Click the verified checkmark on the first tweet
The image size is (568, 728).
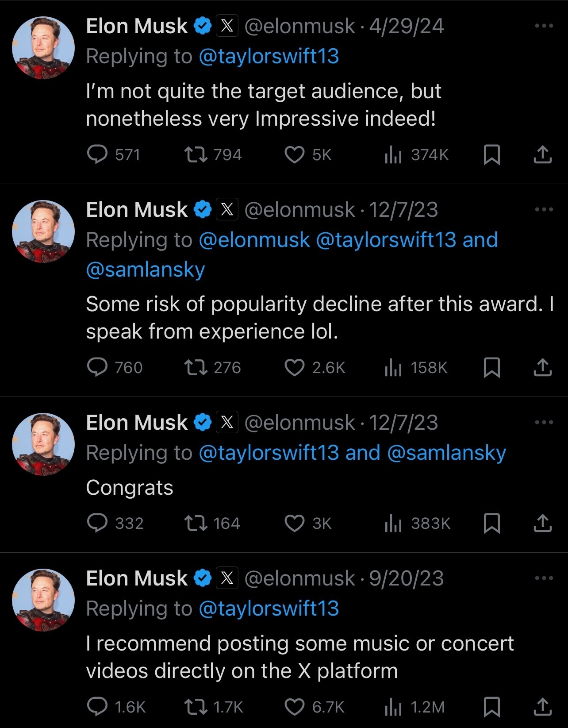202,25
